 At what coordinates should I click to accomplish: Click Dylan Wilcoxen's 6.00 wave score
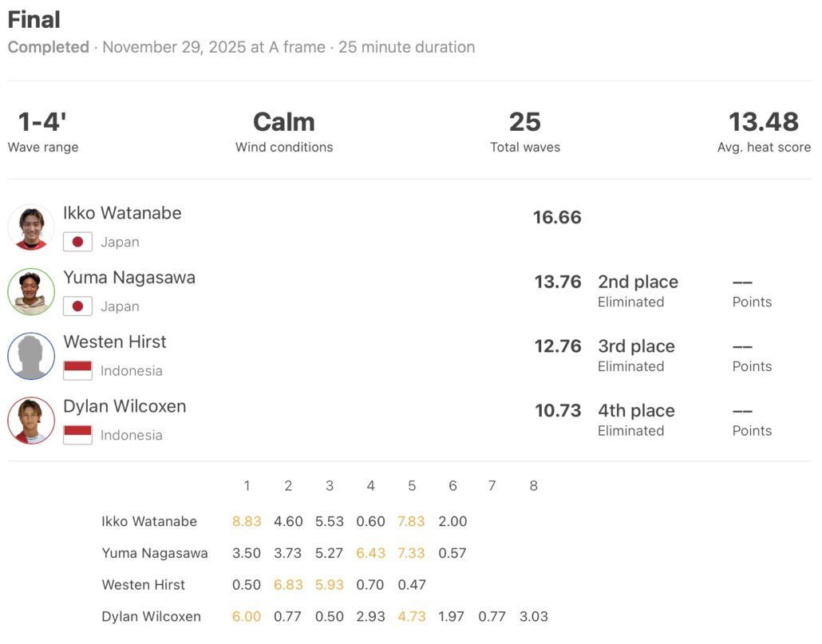click(247, 617)
